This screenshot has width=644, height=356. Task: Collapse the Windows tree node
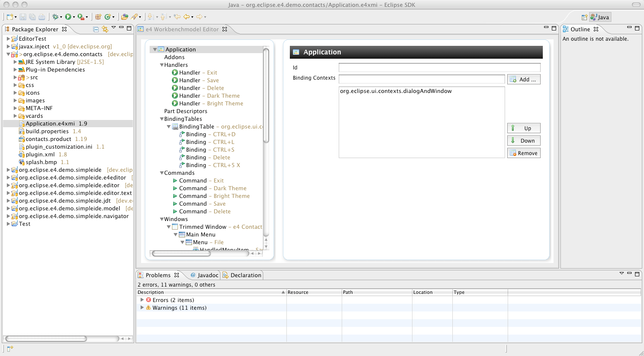(x=162, y=219)
